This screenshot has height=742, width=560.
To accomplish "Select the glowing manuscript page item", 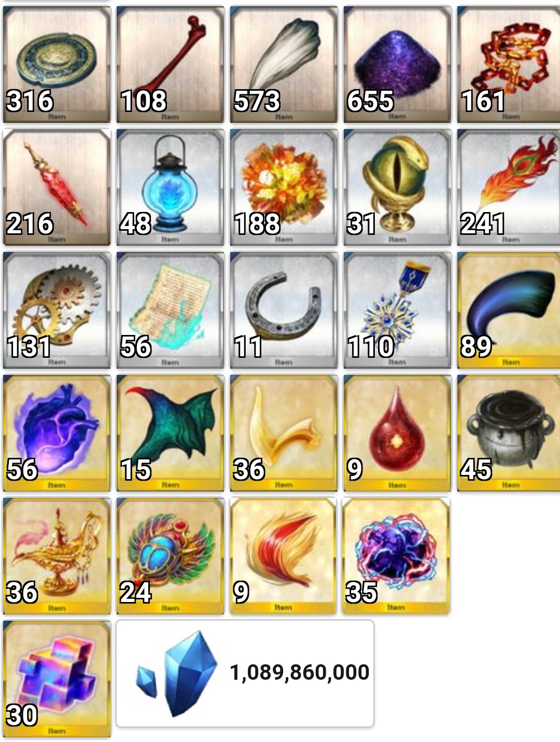I will click(170, 310).
